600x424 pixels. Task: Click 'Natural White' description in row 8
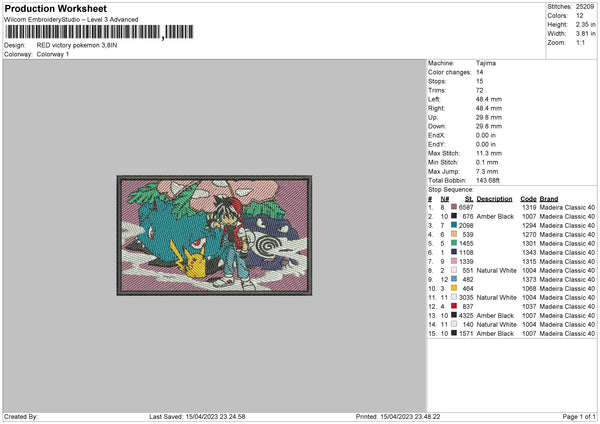tap(497, 271)
